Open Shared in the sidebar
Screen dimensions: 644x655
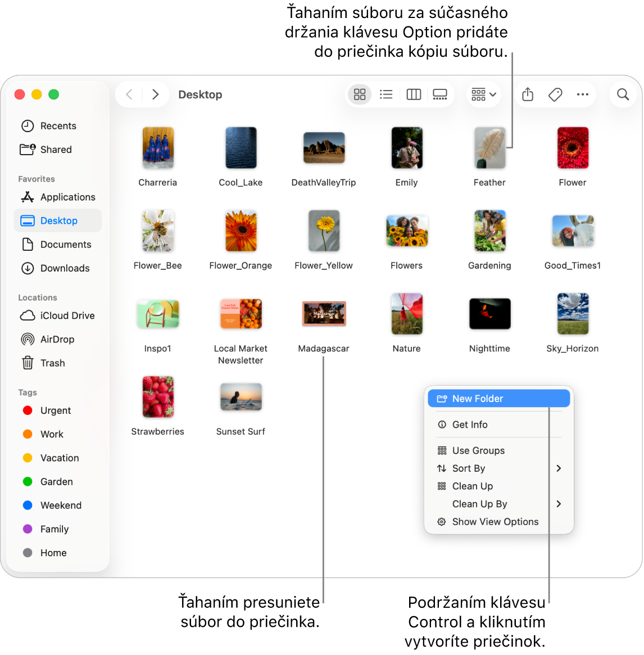click(x=58, y=150)
